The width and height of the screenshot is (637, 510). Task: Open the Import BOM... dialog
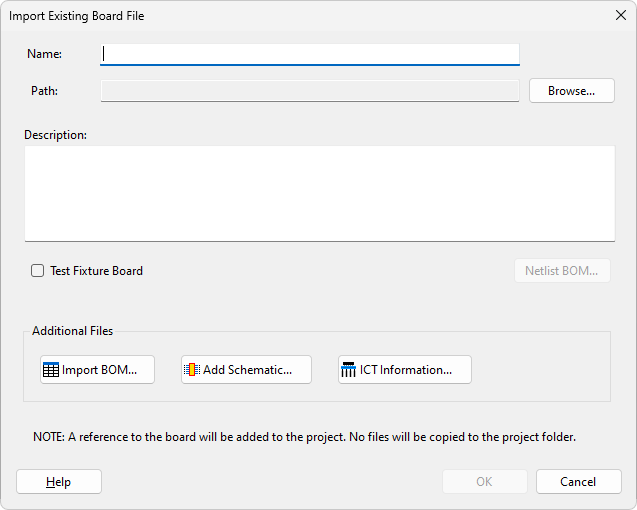(x=107, y=370)
